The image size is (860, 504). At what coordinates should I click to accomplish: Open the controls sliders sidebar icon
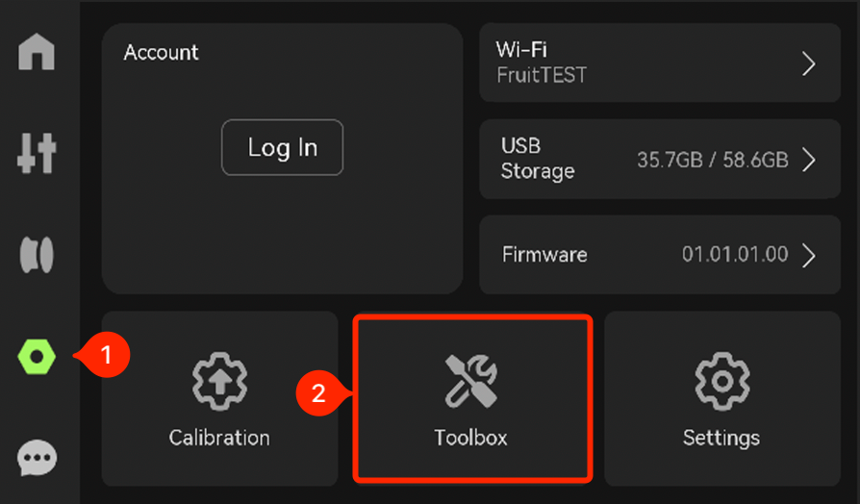pos(37,153)
